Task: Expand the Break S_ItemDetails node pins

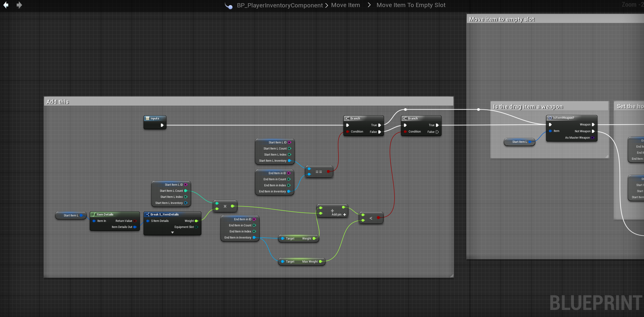Action: pos(173,232)
